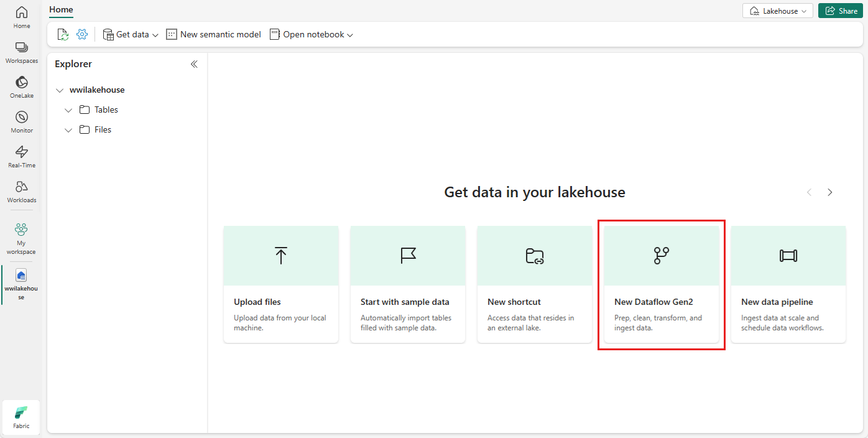Screen dimensions: 868x438
Task: Choose Start with sample data card
Action: (x=408, y=284)
